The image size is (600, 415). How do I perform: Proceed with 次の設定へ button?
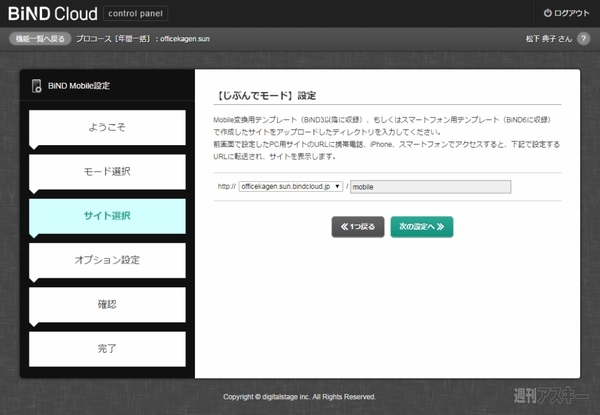coord(422,227)
